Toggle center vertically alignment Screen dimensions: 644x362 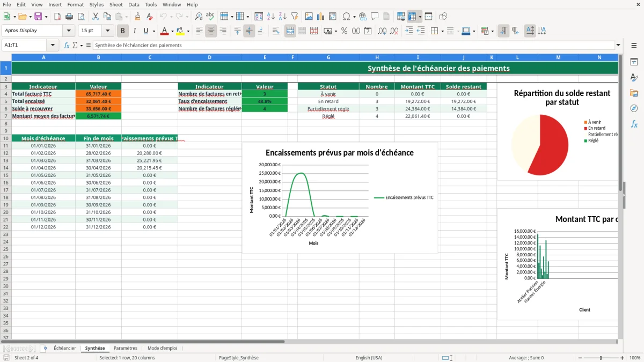249,31
